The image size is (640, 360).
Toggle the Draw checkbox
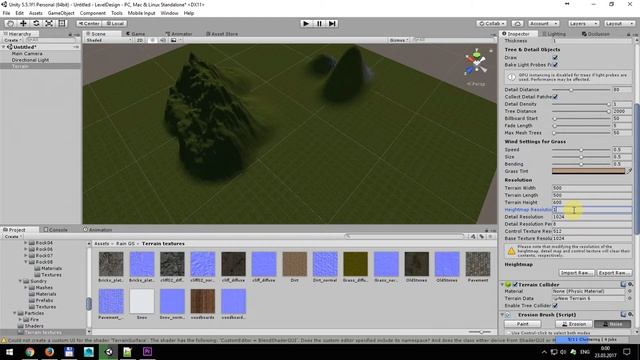(x=555, y=58)
